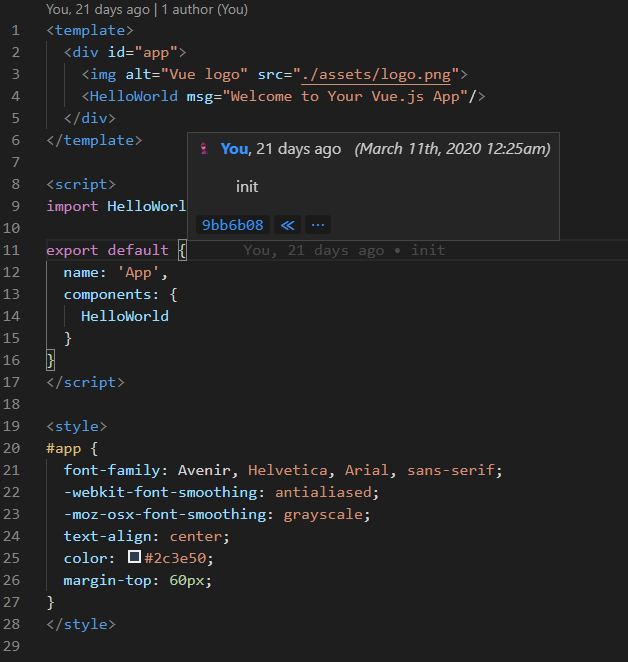Click the inline blame annotation on line 11
628x662 pixels.
[344, 250]
